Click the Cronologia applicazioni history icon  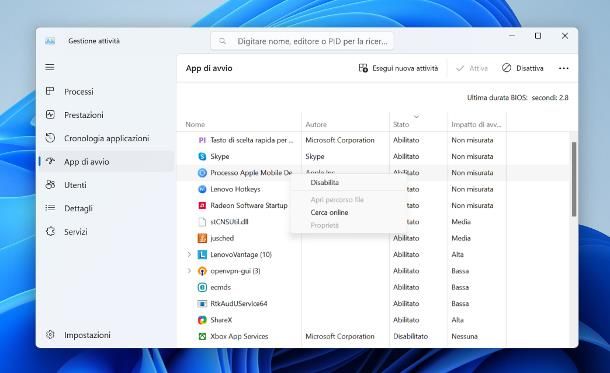pyautogui.click(x=50, y=138)
